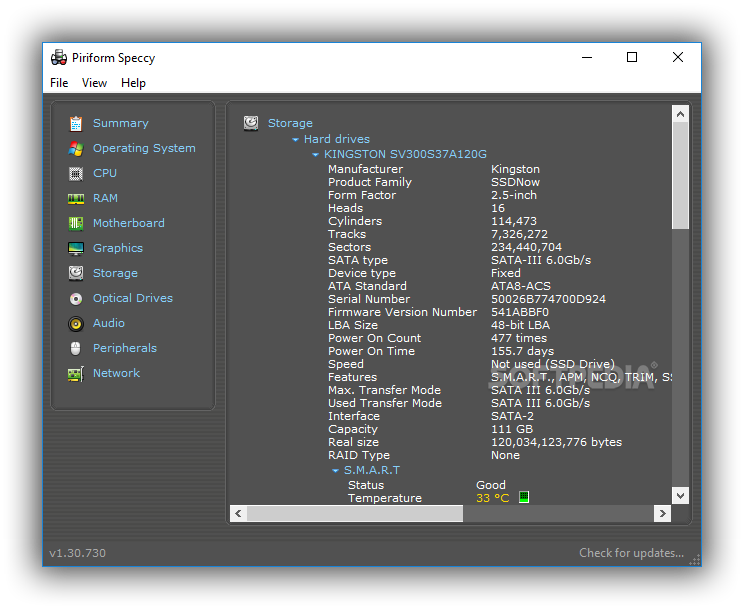Viewport: 744px width, 609px height.
Task: Click the Optical Drives disc icon
Action: [x=76, y=299]
